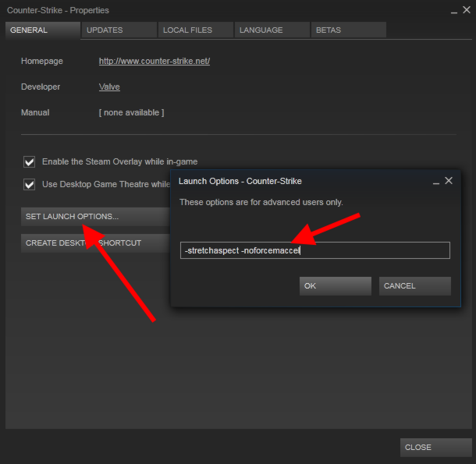476x464 pixels.
Task: Click the Launch Options dialog title bar
Action: coord(297,181)
